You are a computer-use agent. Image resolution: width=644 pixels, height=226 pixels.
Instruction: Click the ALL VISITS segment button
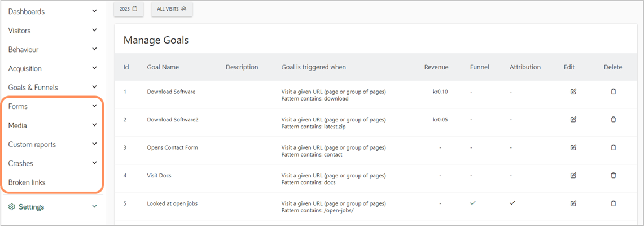[x=172, y=9]
